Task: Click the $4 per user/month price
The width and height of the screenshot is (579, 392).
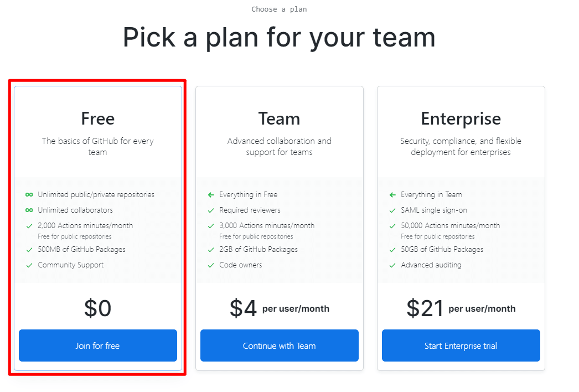Action: [x=279, y=308]
